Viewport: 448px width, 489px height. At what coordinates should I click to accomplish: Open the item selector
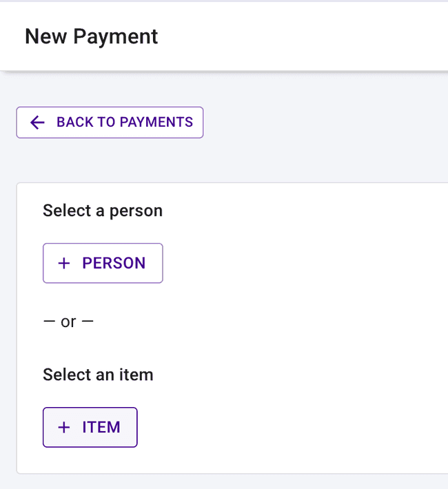click(90, 427)
